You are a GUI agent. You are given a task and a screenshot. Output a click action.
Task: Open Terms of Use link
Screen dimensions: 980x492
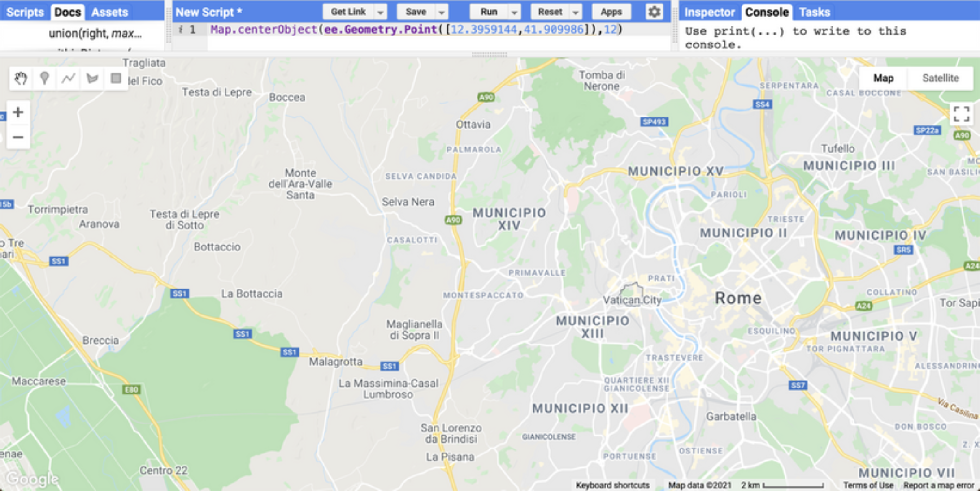pyautogui.click(x=868, y=485)
